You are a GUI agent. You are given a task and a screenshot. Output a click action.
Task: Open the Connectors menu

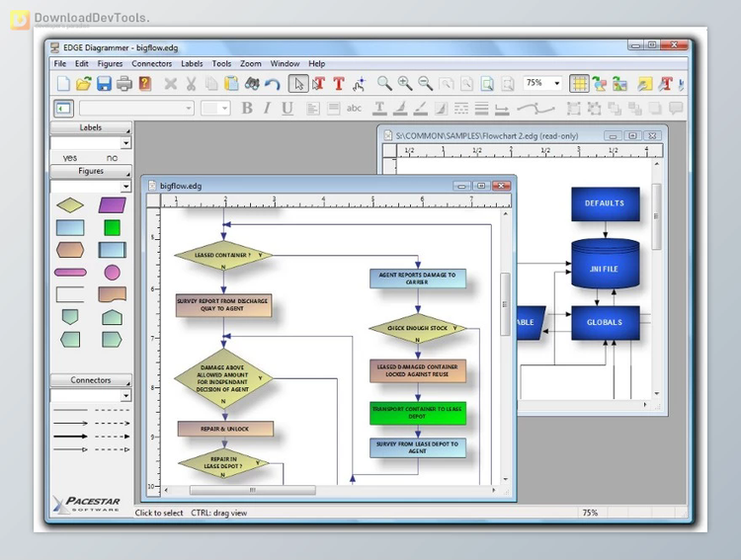(x=151, y=64)
